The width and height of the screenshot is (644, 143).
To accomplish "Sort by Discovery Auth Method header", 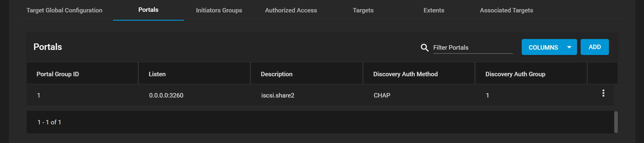I will click(x=405, y=74).
